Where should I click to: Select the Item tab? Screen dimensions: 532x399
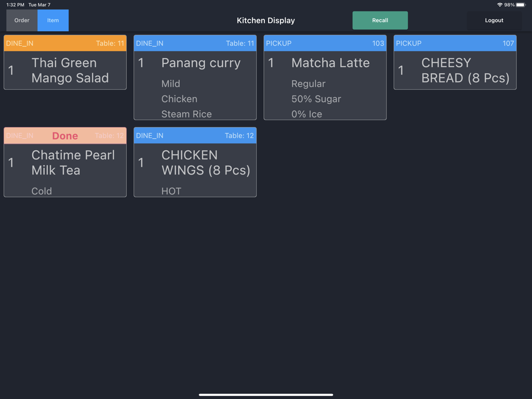point(52,20)
